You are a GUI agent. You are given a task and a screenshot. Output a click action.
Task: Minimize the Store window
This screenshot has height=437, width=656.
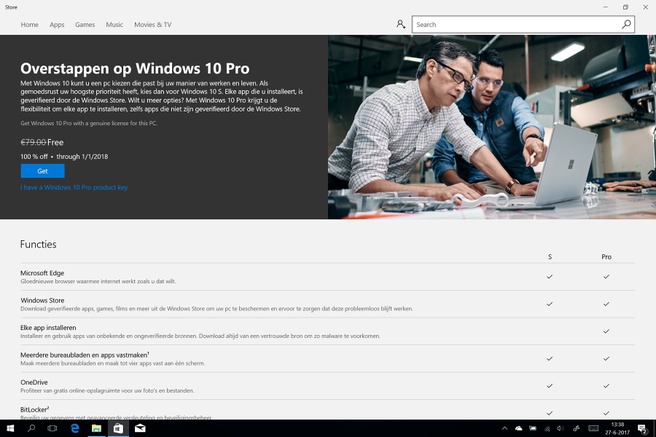pyautogui.click(x=605, y=7)
